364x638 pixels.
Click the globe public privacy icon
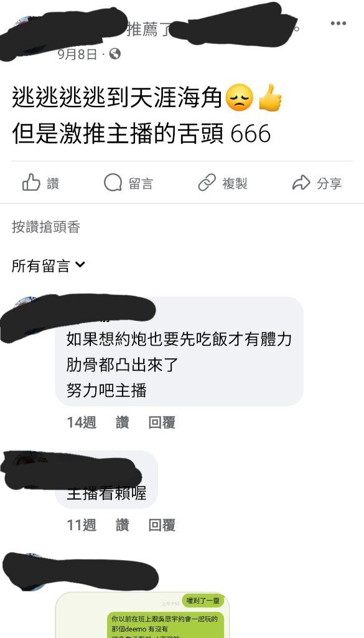coord(115,54)
